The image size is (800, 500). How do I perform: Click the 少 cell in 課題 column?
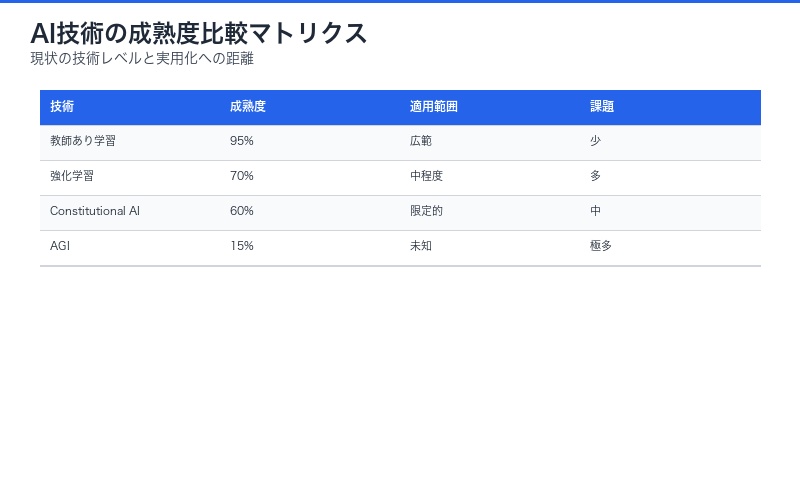point(596,141)
